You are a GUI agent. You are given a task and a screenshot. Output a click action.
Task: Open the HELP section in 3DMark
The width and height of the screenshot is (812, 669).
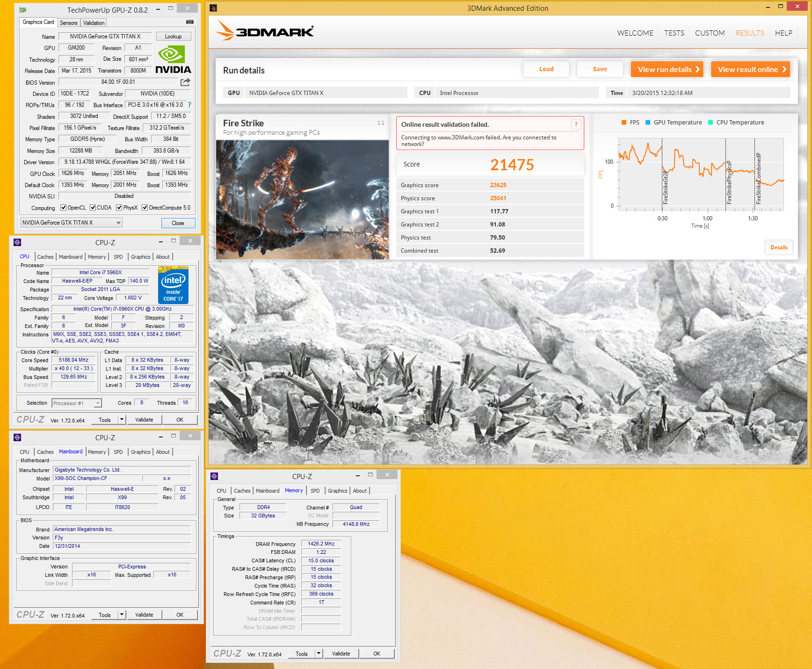tap(783, 33)
